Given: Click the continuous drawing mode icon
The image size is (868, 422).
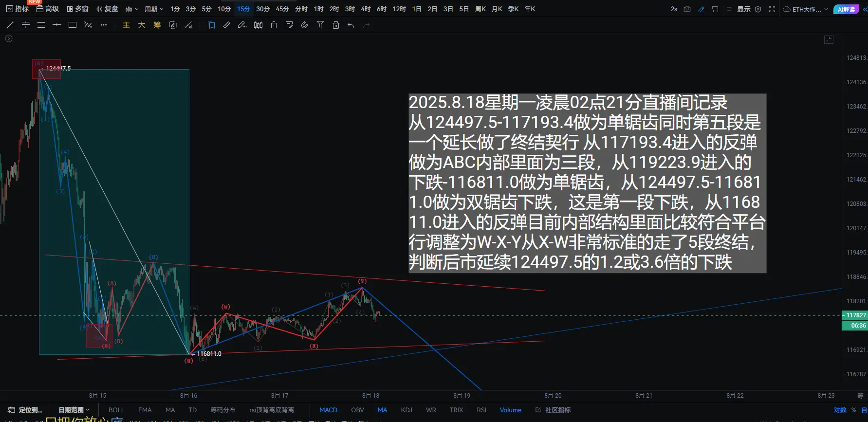Looking at the screenshot, I should pyautogui.click(x=173, y=25).
